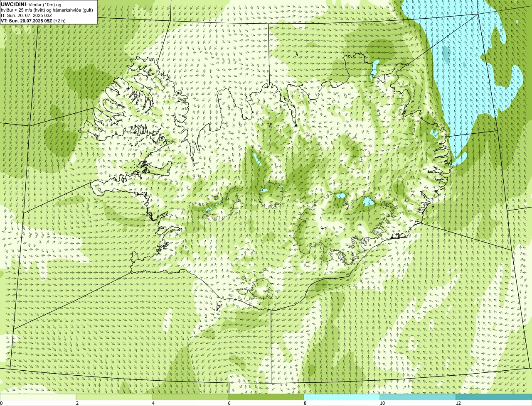Click the line "hviður > 25 m/s (hvítt) og hámarkshviða (gult)"
The height and width of the screenshot is (406, 532).
pyautogui.click(x=47, y=10)
